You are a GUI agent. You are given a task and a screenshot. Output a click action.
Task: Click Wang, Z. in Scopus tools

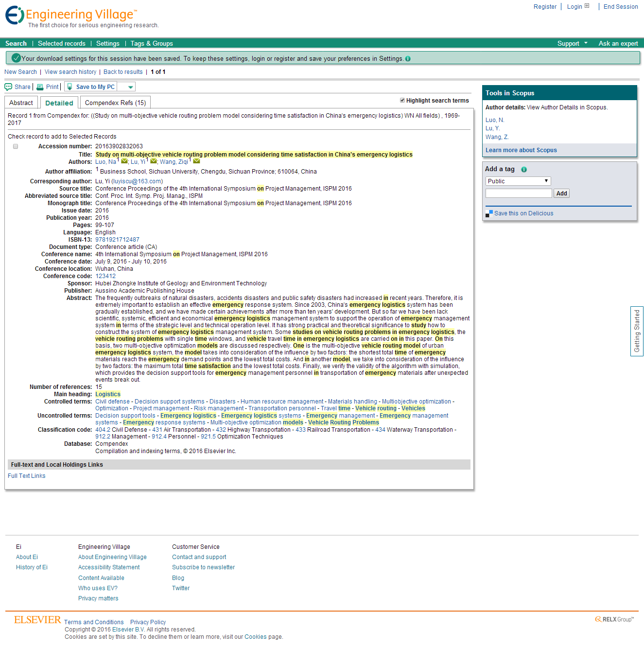click(497, 137)
